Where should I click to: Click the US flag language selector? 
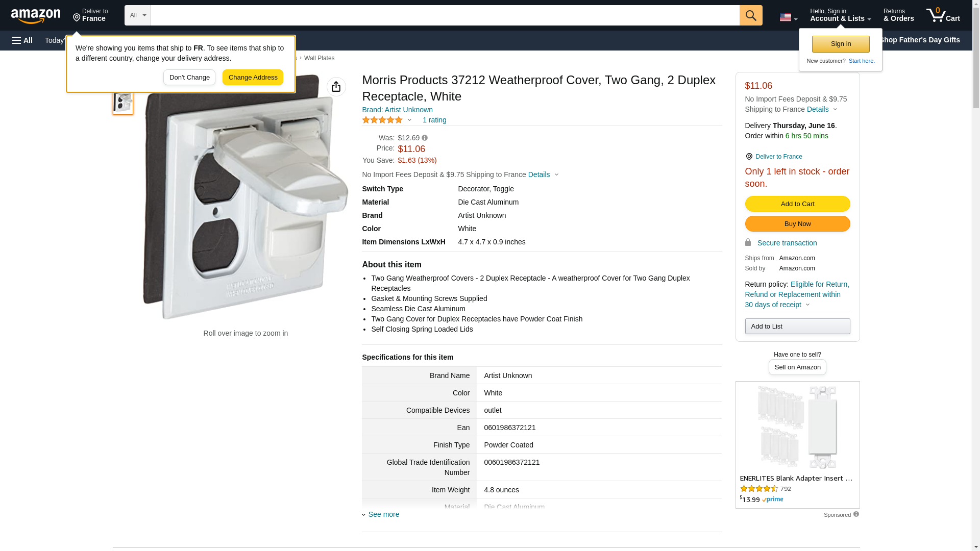788,17
